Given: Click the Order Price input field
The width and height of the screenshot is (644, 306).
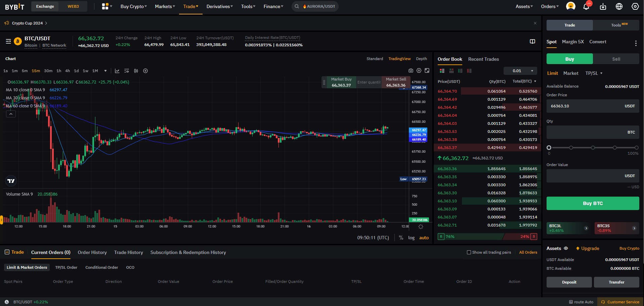Looking at the screenshot, I should click(592, 106).
